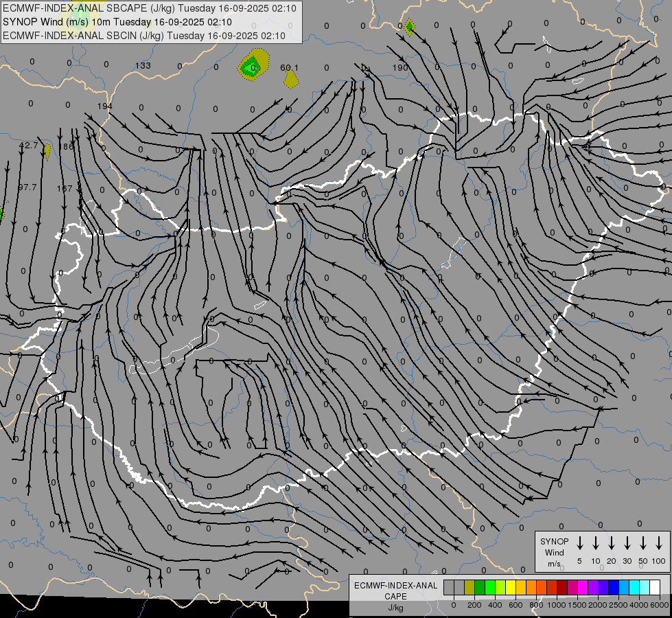Click the small green CAPE patch at top edge
The width and height of the screenshot is (672, 618).
(x=409, y=27)
